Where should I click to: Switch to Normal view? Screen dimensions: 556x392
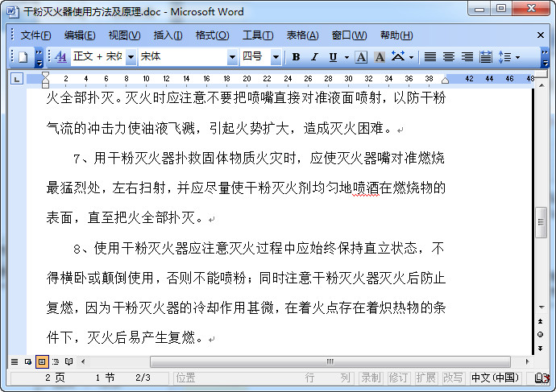point(14,361)
